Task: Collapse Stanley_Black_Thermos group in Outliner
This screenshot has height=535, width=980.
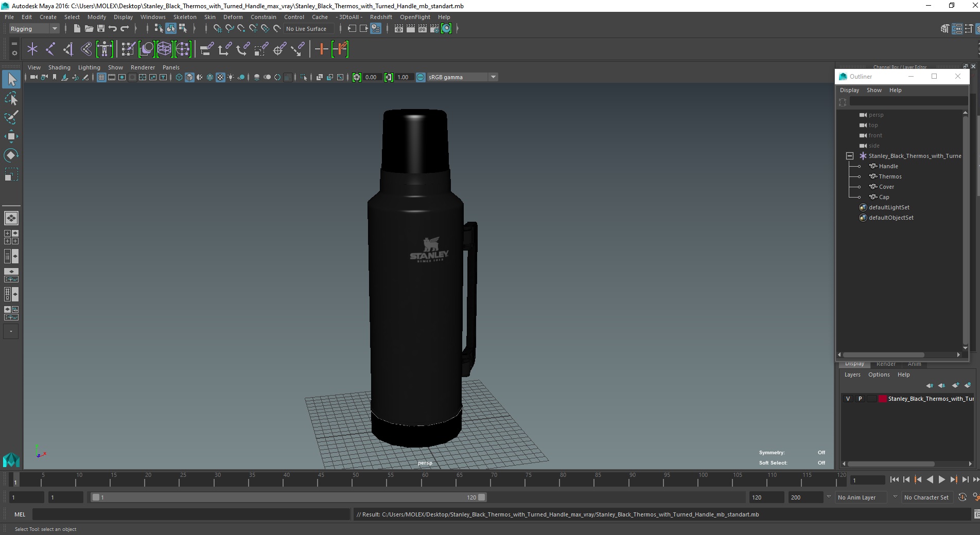Action: 850,156
